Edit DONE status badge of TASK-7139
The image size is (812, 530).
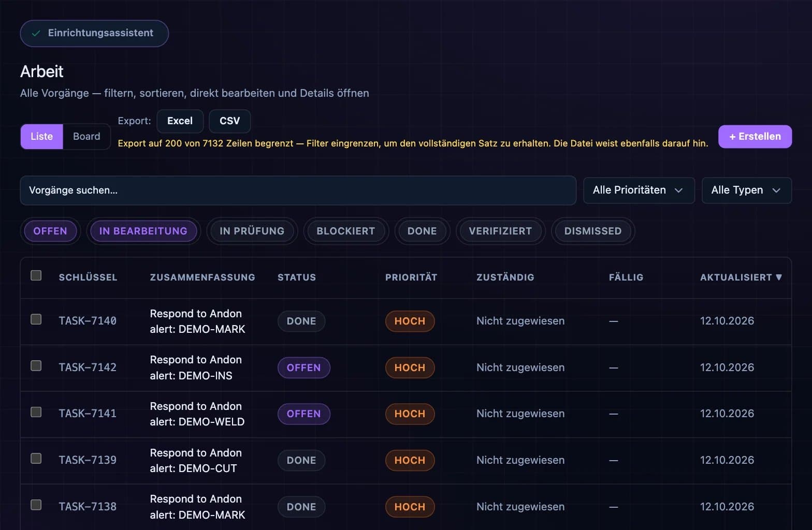click(x=301, y=460)
